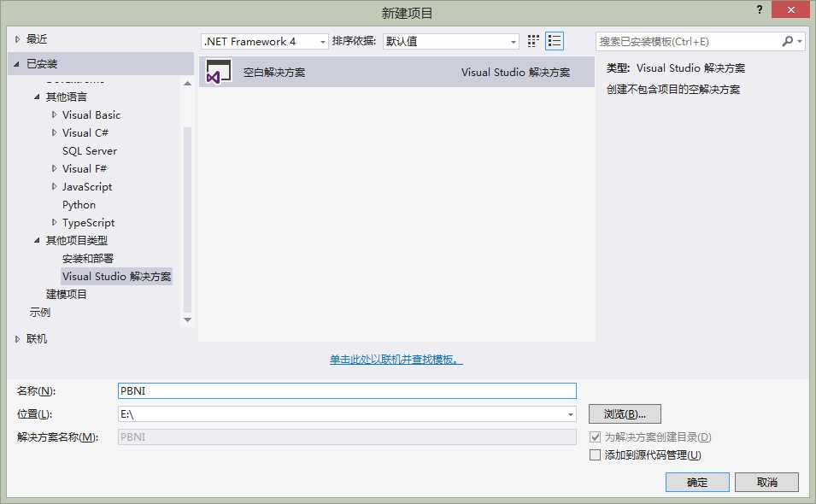This screenshot has width=816, height=504.
Task: Open the search options dropdown arrow
Action: point(800,41)
